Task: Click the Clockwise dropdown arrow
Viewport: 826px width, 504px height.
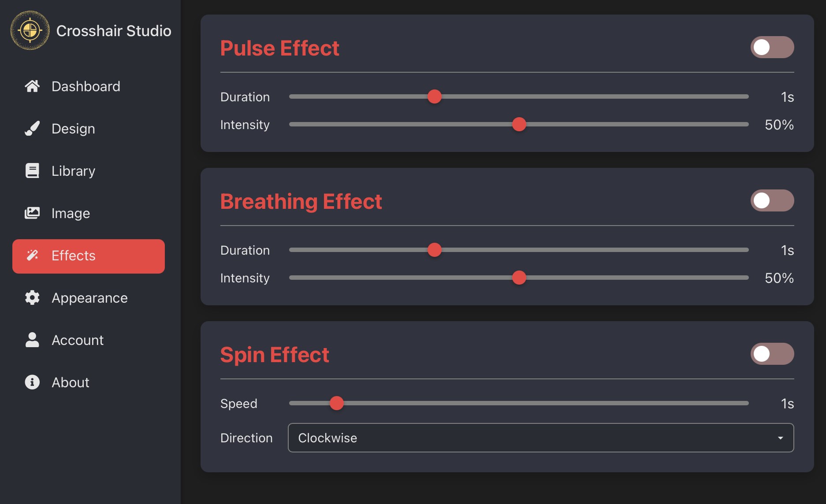Action: (x=780, y=437)
